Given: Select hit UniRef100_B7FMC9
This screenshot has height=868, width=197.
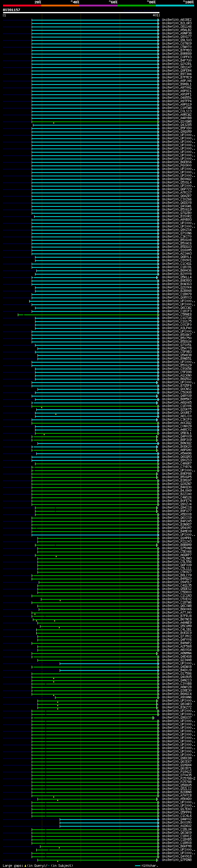Looking at the screenshot, I should (176, 78).
